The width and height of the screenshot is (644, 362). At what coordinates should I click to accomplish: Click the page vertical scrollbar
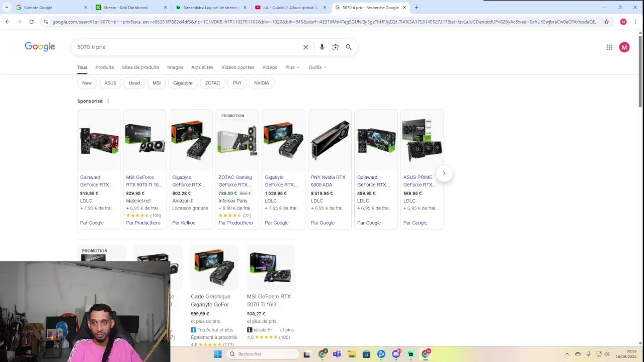coord(640,70)
